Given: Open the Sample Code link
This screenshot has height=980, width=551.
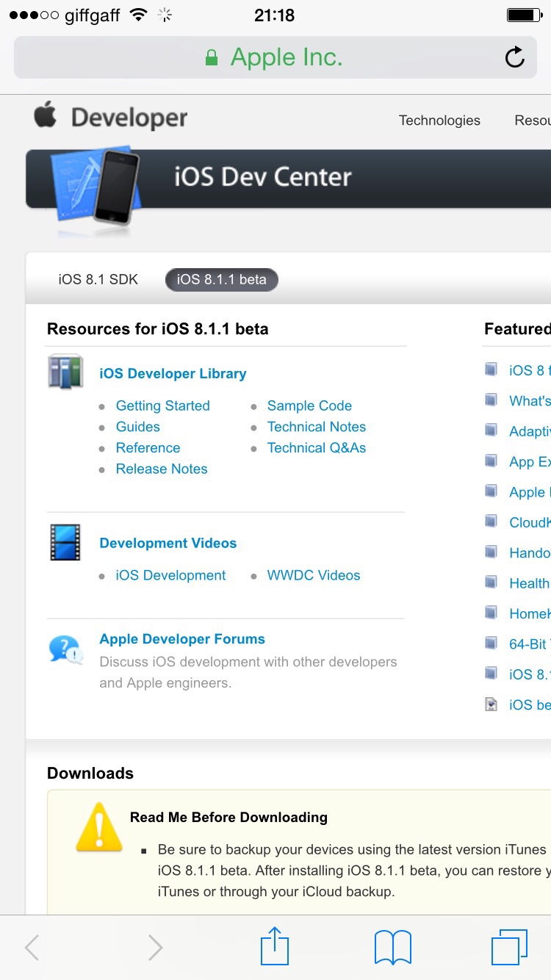Looking at the screenshot, I should coord(309,406).
